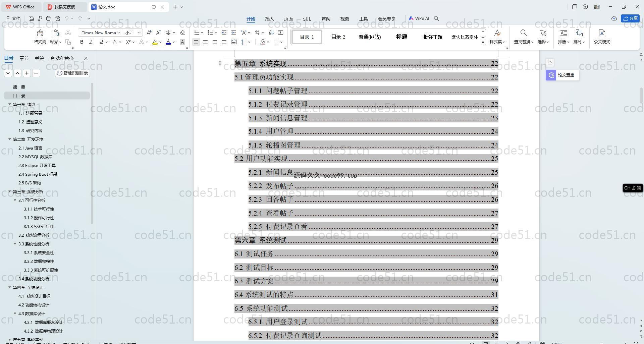Image resolution: width=644 pixels, height=344 pixels.
Task: Toggle Strikethrough formatting
Action: tap(115, 42)
